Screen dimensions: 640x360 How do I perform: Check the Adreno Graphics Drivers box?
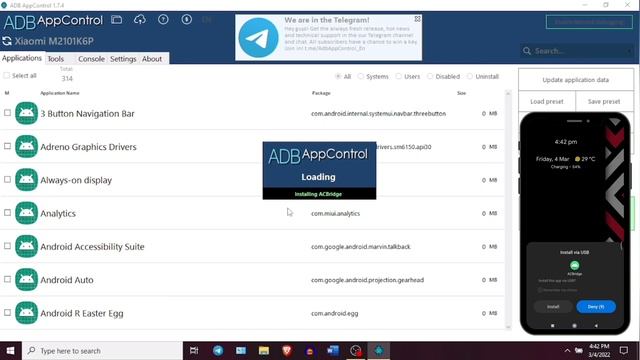point(7,146)
